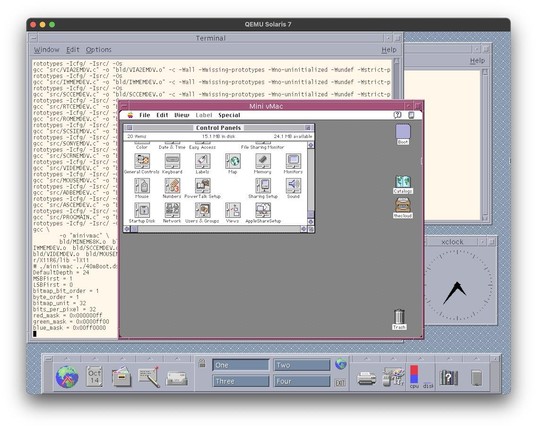Select the AppleShareSetup icon
Image resolution: width=537 pixels, height=429 pixels.
[x=263, y=210]
